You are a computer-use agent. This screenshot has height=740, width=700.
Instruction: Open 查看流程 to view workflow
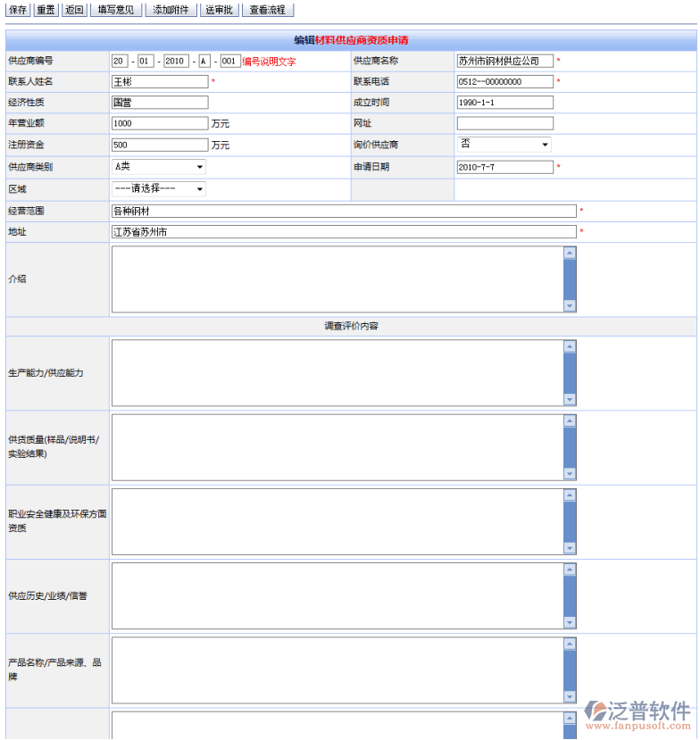pos(267,10)
